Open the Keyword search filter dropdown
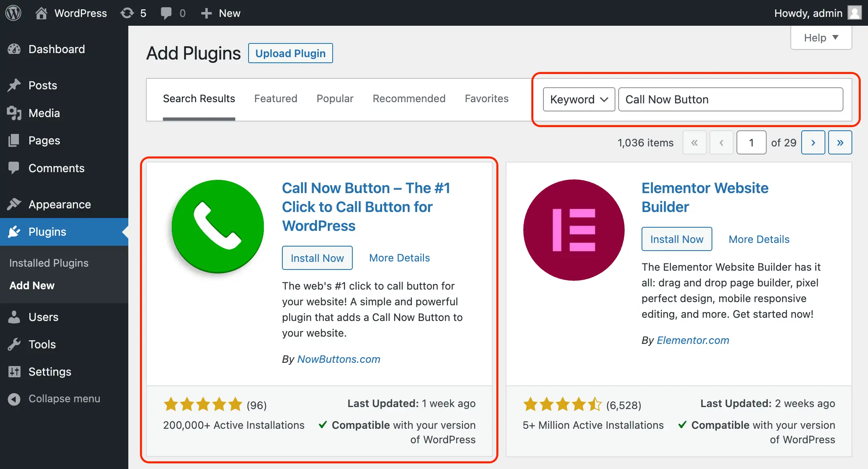This screenshot has width=868, height=469. (578, 99)
